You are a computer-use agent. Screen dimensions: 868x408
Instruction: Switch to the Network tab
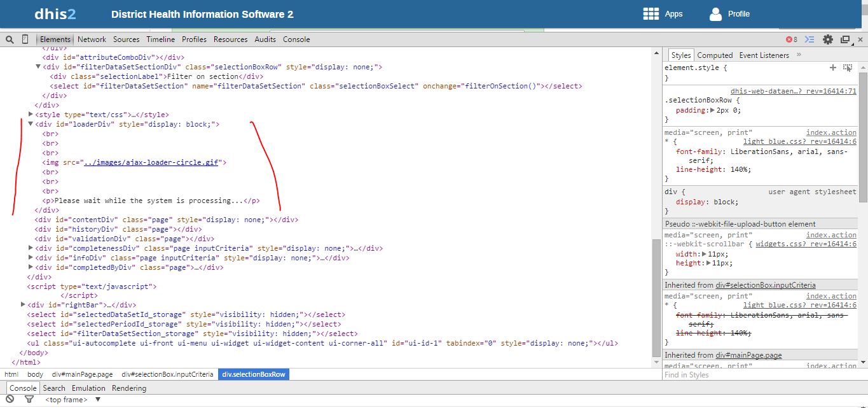pyautogui.click(x=92, y=39)
